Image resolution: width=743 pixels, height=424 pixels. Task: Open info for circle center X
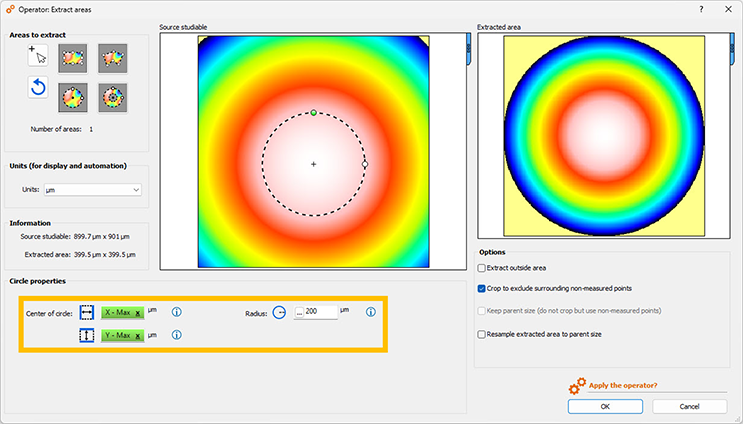pyautogui.click(x=176, y=312)
